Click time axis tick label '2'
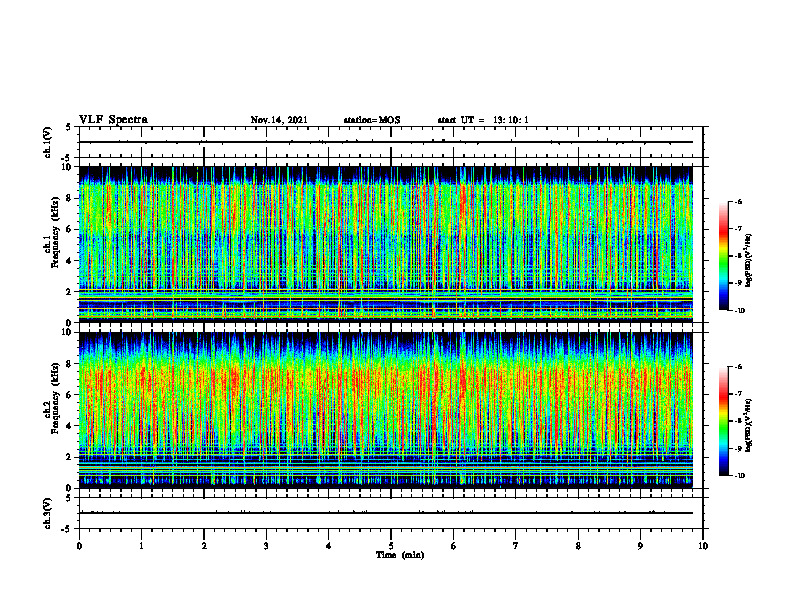The width and height of the screenshot is (792, 612). tap(204, 546)
